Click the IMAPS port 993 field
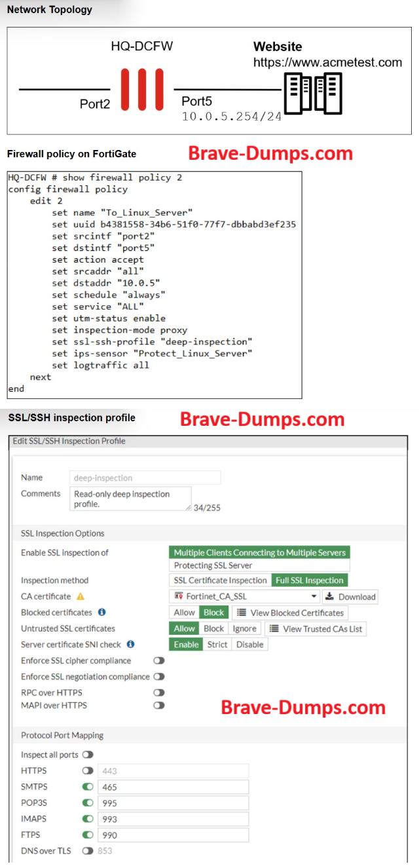Viewport: 419px width, 868px height. 173,819
